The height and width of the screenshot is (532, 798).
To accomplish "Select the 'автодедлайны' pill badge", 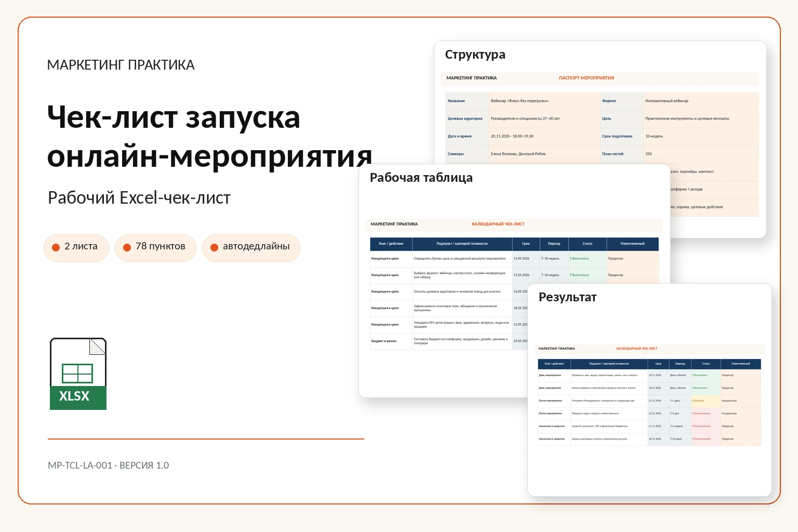I will pyautogui.click(x=251, y=247).
